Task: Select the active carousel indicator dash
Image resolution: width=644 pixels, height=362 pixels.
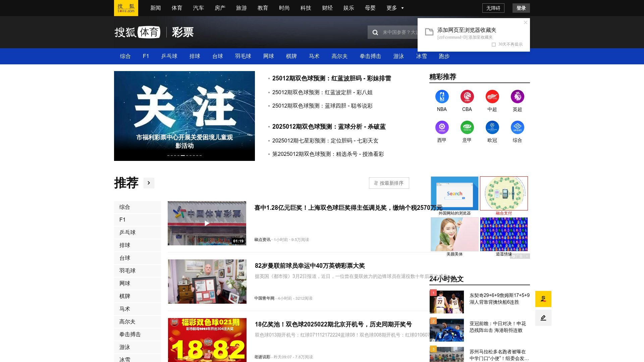Action: (x=183, y=156)
